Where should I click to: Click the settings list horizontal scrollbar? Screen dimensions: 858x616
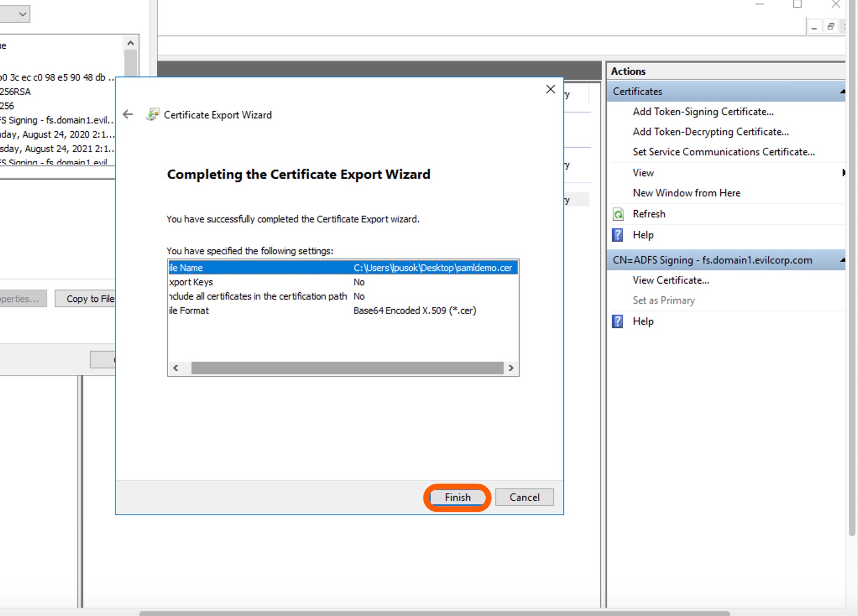click(347, 368)
